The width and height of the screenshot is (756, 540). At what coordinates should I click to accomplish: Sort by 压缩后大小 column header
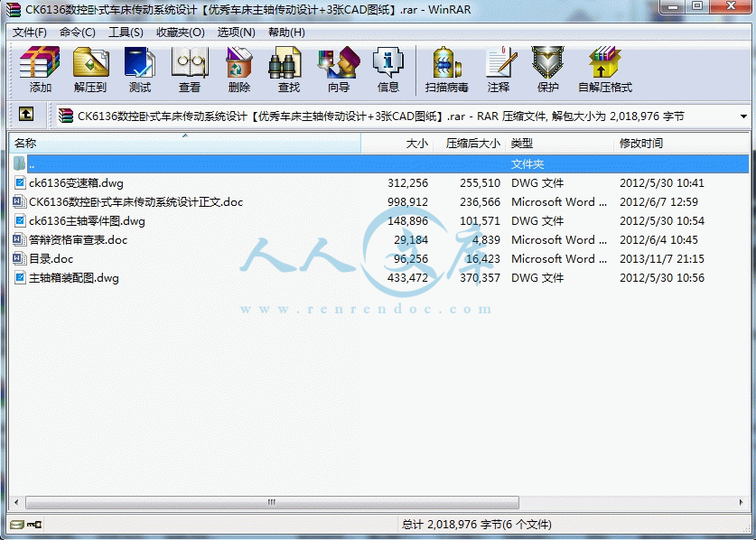pyautogui.click(x=469, y=144)
